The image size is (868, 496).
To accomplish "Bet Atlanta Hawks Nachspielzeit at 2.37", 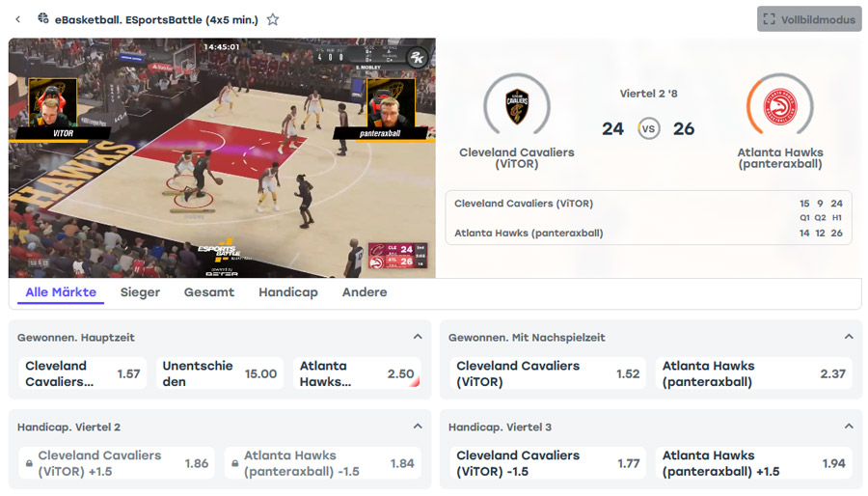I will click(754, 373).
